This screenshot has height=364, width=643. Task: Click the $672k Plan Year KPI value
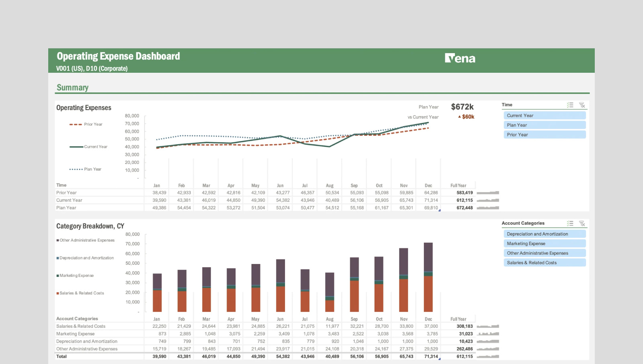[462, 107]
